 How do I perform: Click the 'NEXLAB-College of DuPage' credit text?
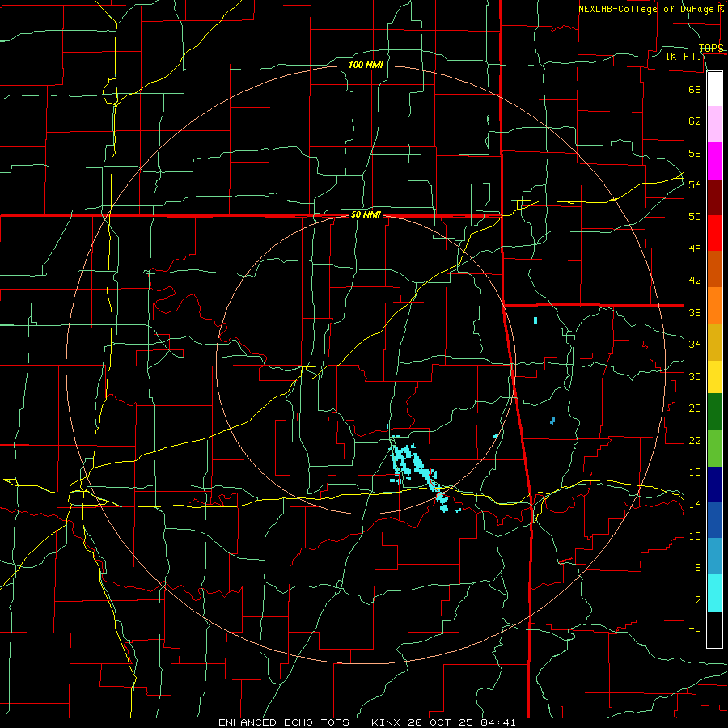pos(647,9)
